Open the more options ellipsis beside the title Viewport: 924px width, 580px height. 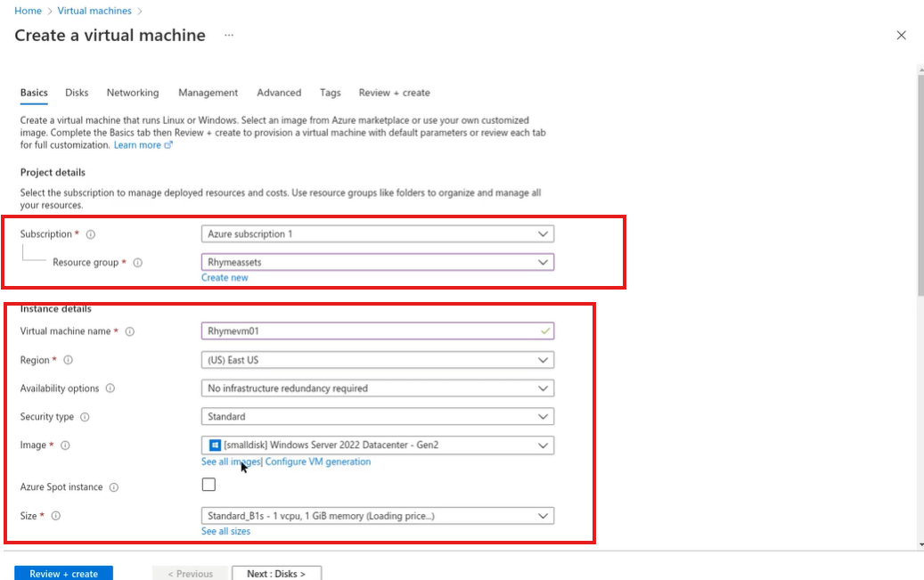(x=229, y=36)
